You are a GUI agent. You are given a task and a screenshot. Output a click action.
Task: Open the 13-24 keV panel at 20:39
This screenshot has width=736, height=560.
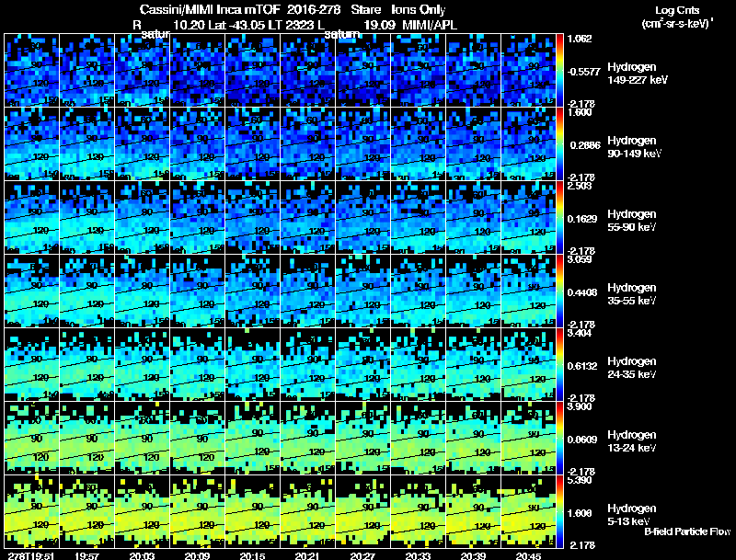(x=473, y=438)
